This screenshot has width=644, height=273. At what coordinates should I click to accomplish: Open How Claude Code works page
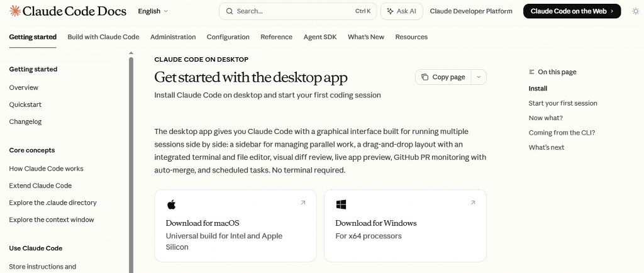pos(46,169)
